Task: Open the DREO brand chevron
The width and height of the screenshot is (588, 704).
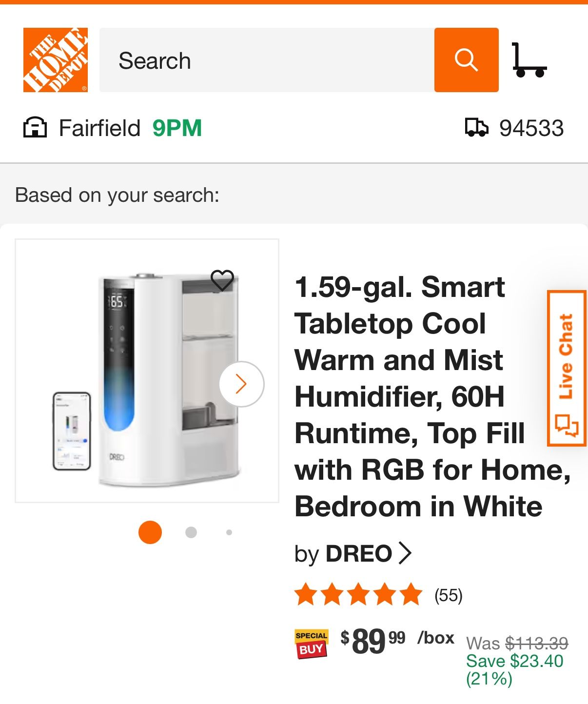Action: point(405,553)
